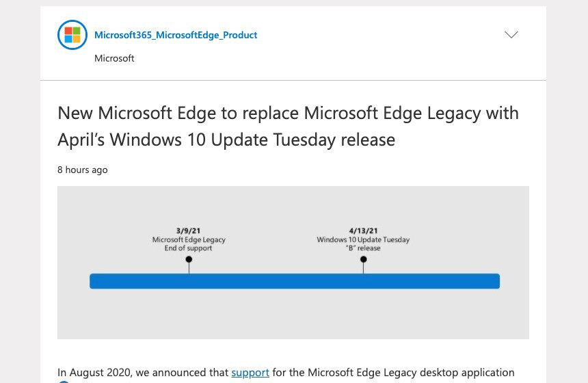Follow the "support" hyperlink in the article

coord(250,373)
